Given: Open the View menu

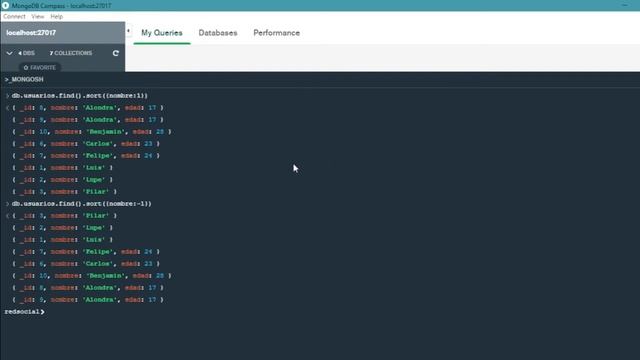Looking at the screenshot, I should click(x=38, y=17).
